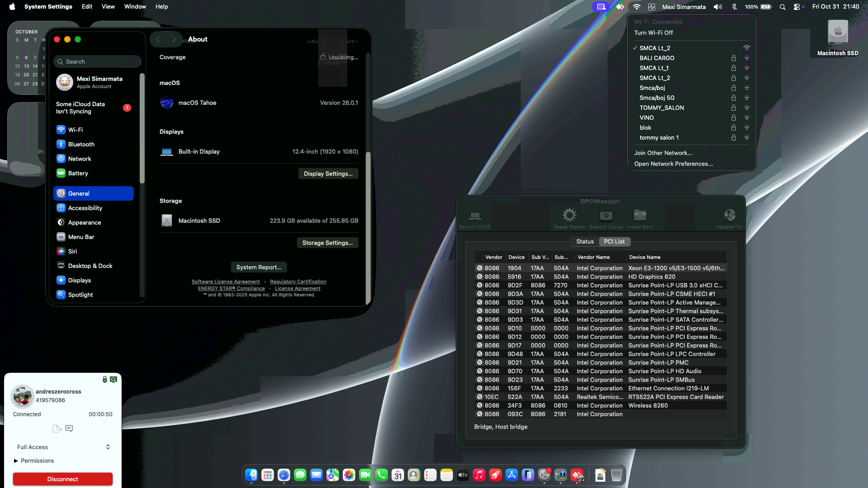868x488 pixels.
Task: Select BALI CARGO Wi-Fi network
Action: click(x=691, y=58)
